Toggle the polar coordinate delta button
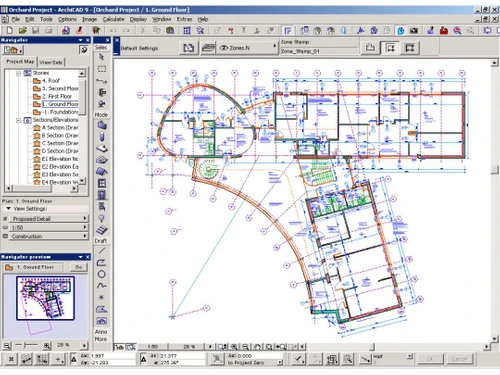Image resolution: width=500 pixels, height=375 pixels. 143,359
